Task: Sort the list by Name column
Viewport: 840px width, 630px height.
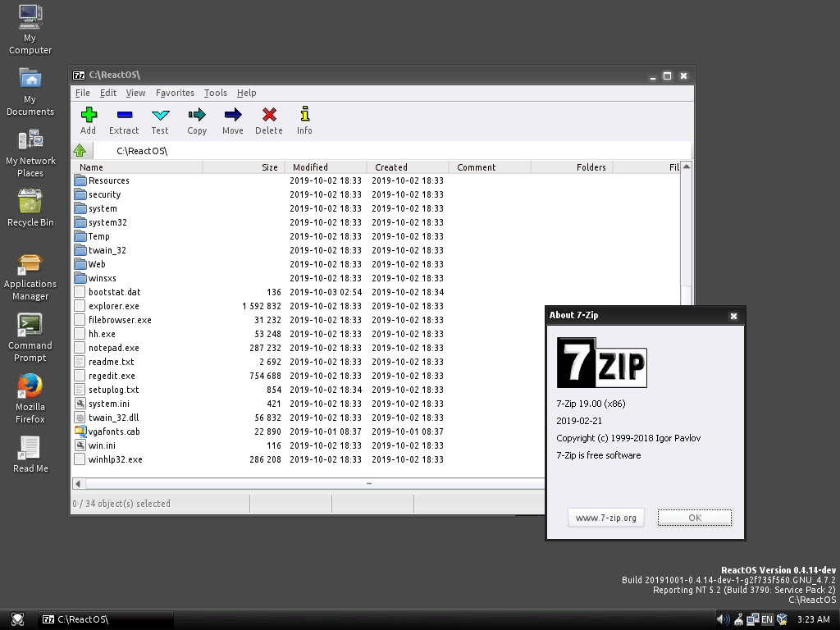Action: pos(137,167)
